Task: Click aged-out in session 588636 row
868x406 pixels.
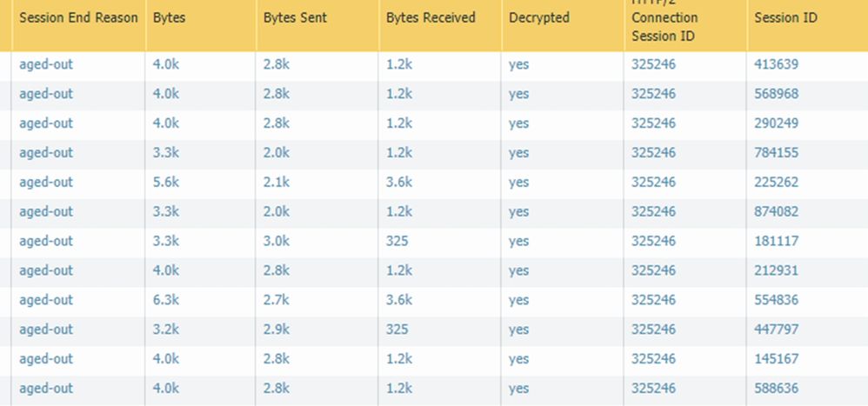Action: (x=46, y=389)
